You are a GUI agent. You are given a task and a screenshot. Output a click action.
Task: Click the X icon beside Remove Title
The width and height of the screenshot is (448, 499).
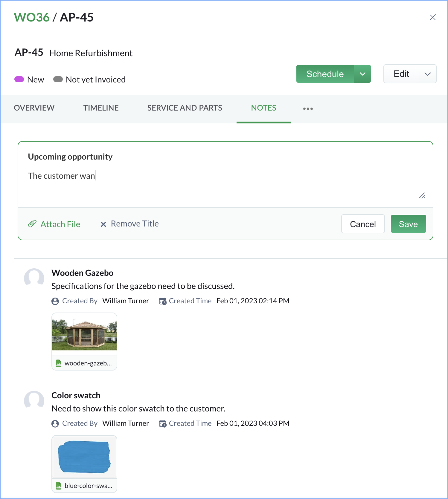tap(103, 224)
